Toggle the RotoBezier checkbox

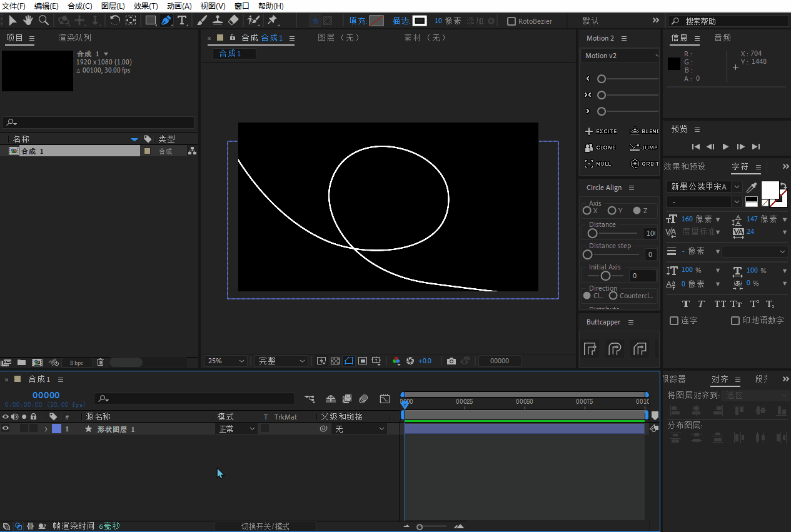pos(511,21)
